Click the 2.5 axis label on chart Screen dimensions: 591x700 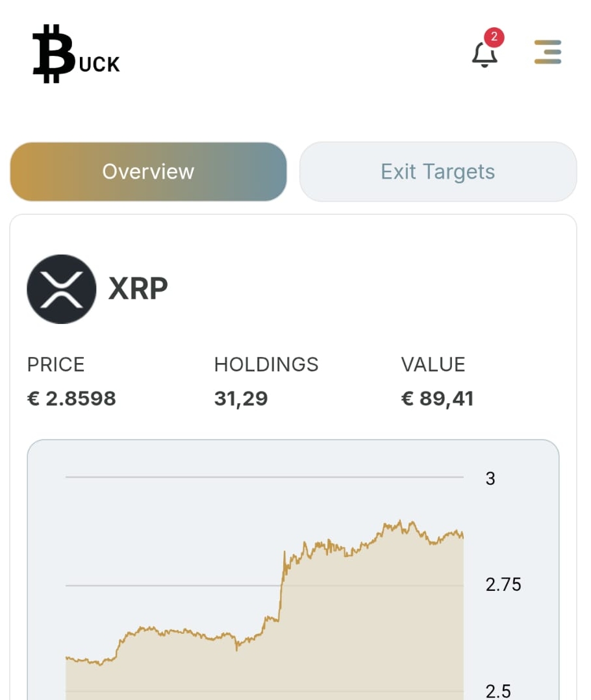click(x=498, y=691)
